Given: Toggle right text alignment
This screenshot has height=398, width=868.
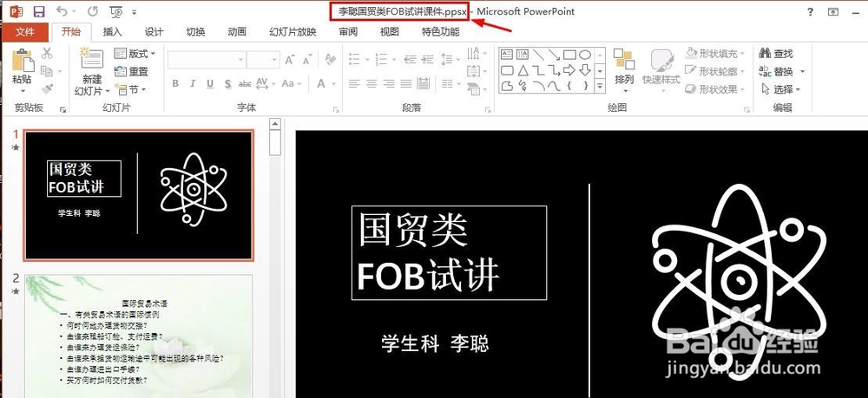Looking at the screenshot, I should pos(389,84).
